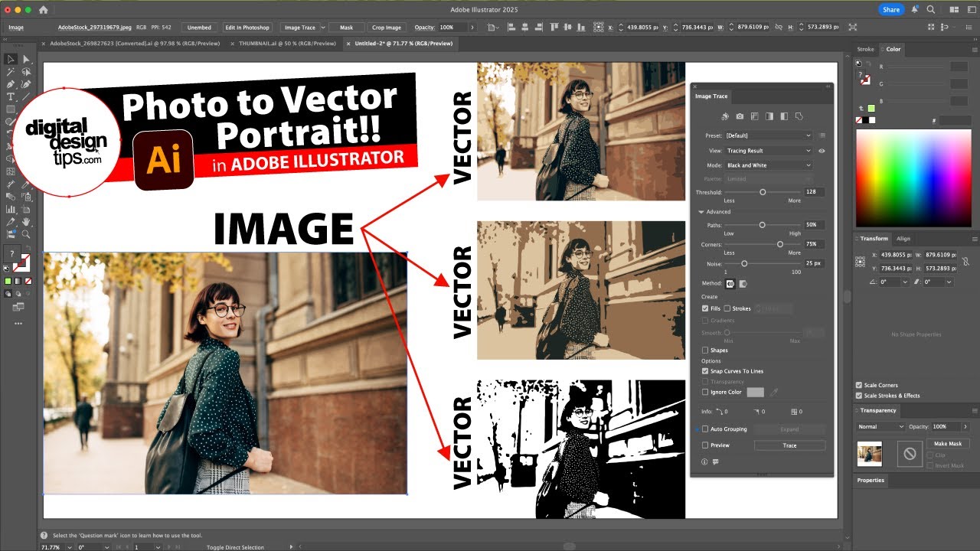Click the Threshold slider handle
980x551 pixels.
pyautogui.click(x=763, y=192)
